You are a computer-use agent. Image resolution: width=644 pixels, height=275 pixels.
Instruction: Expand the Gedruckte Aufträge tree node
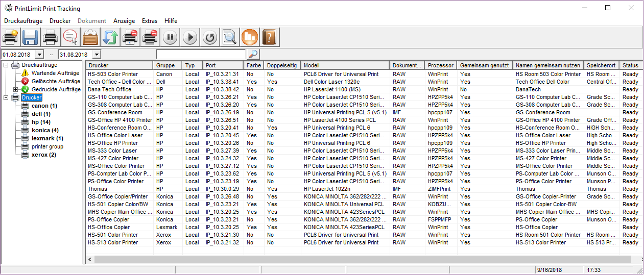[x=15, y=90]
